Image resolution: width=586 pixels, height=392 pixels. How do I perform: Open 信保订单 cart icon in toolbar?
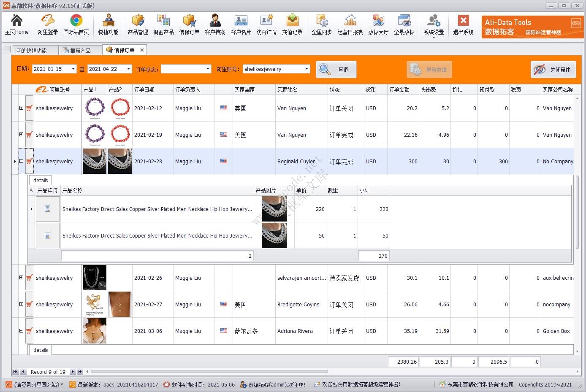[x=189, y=24]
